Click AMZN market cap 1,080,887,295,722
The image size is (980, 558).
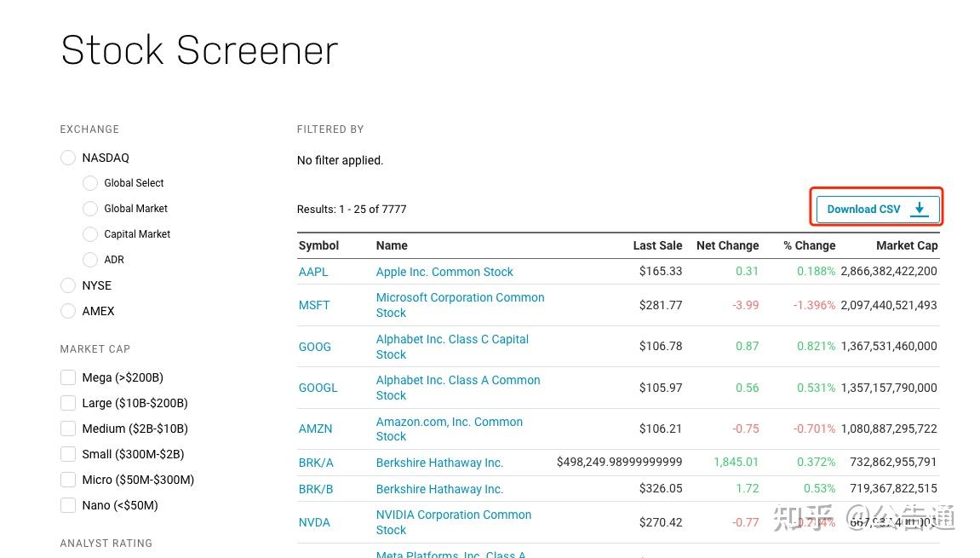click(x=889, y=429)
